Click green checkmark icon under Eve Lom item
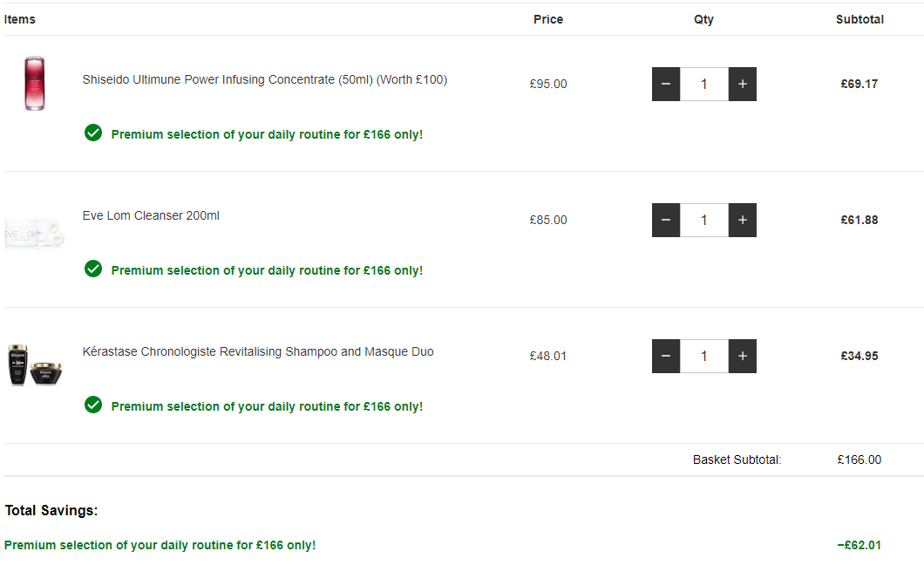The height and width of the screenshot is (565, 924). pyautogui.click(x=93, y=269)
